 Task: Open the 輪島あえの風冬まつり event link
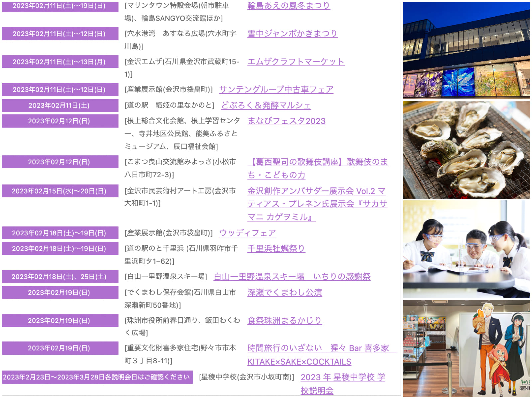(288, 6)
